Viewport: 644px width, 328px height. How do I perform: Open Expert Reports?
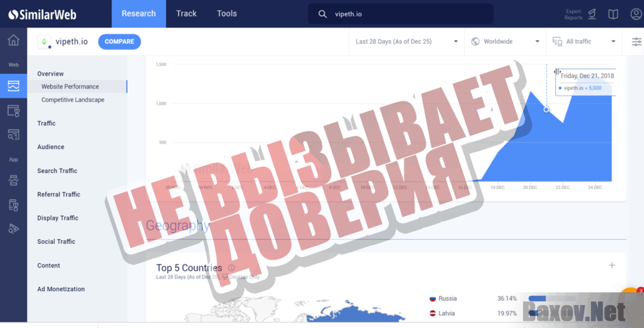tap(580, 14)
